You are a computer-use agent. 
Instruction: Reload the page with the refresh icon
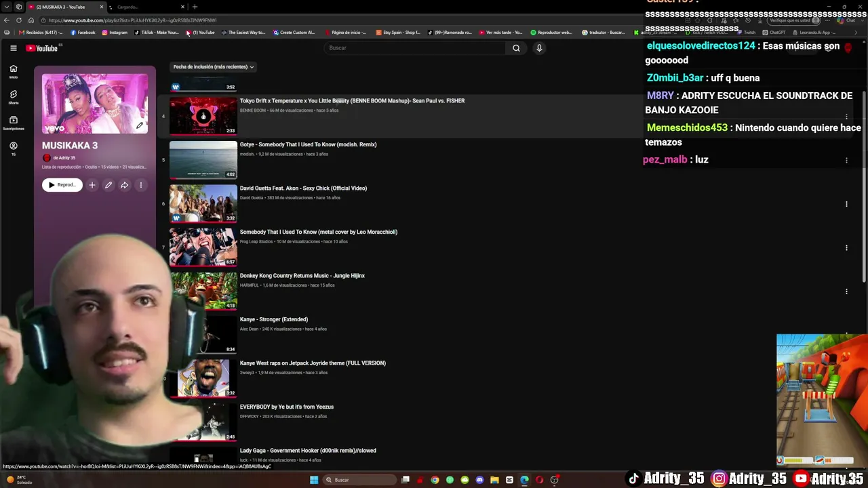click(19, 20)
